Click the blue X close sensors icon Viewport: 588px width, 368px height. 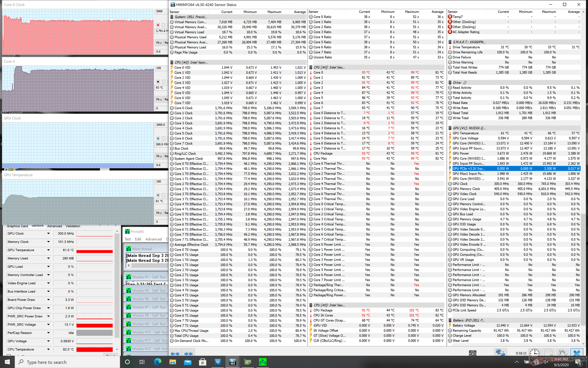[577, 353]
